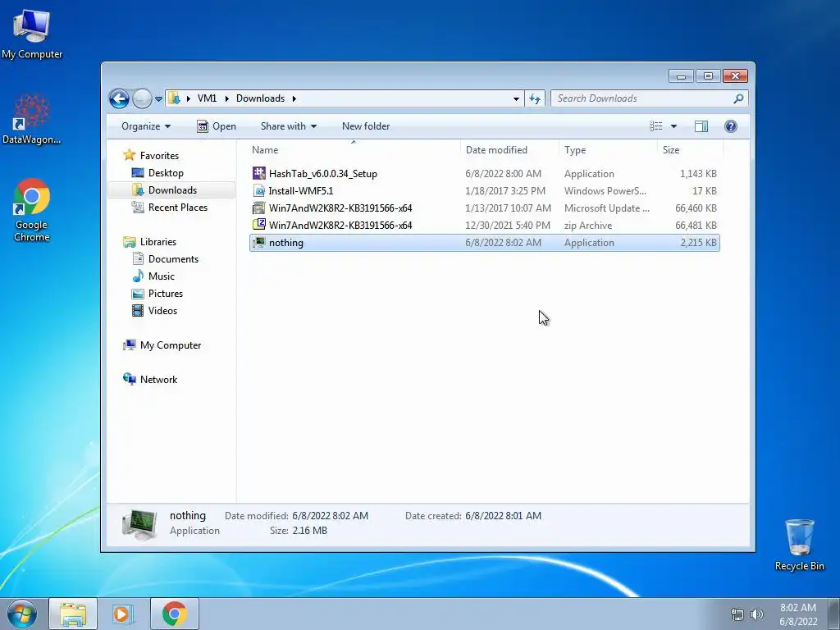The image size is (840, 630).
Task: Select Favorites in the navigation pane
Action: coord(159,156)
